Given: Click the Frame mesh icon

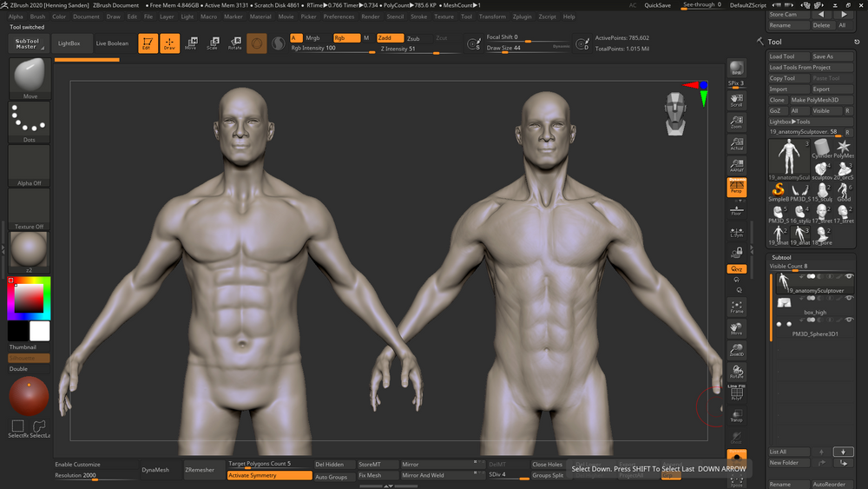Looking at the screenshot, I should tap(736, 307).
